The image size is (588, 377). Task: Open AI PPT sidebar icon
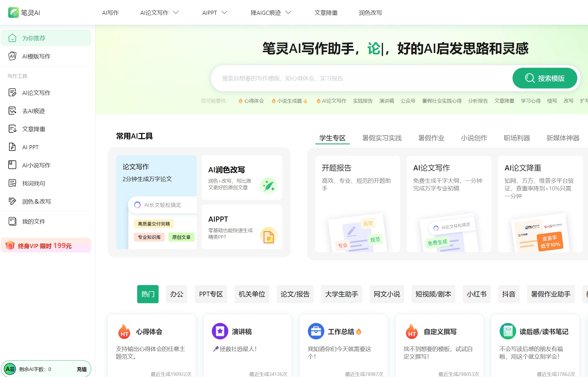pos(12,147)
